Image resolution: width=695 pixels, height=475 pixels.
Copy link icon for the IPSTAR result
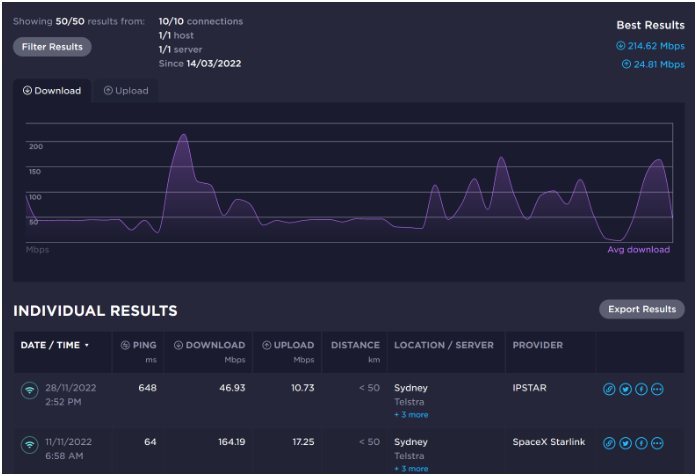click(x=609, y=389)
